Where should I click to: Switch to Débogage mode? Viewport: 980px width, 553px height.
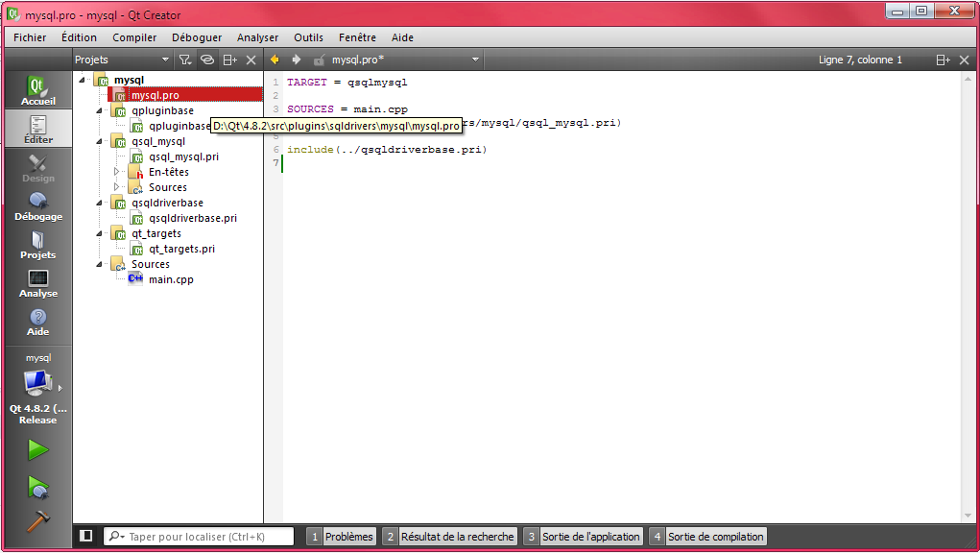[38, 206]
